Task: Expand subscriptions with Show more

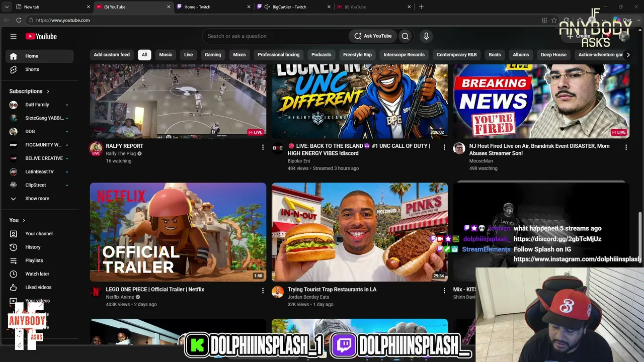Action: click(39, 199)
